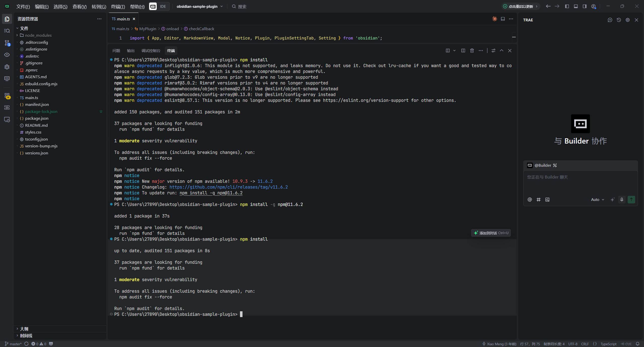Toggle the bottom panel layout button

pyautogui.click(x=576, y=6)
